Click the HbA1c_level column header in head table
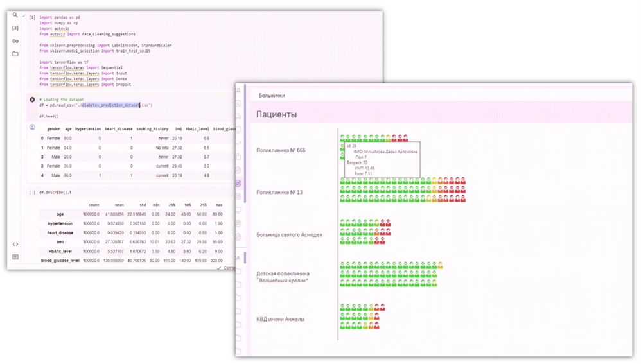This screenshot has width=641, height=364. click(x=197, y=129)
